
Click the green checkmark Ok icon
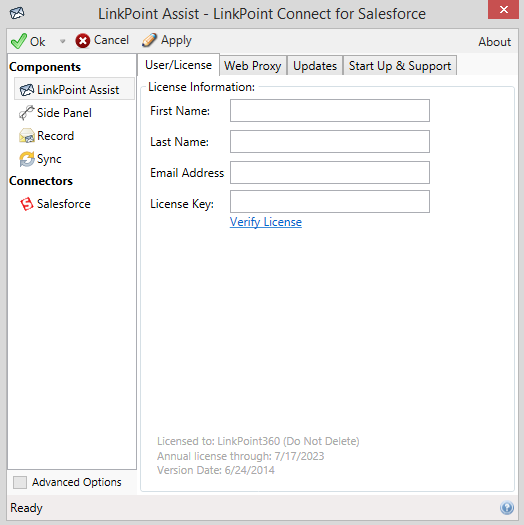[x=18, y=41]
